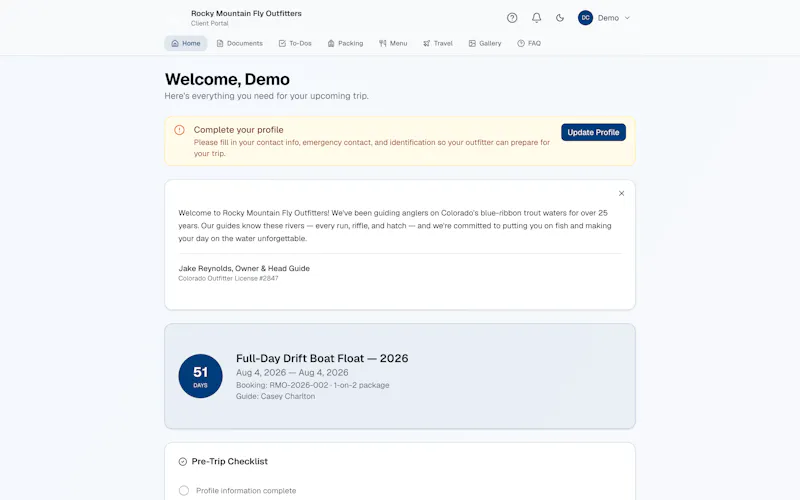Open the FAQ tab
Viewport: 800px width, 500px height.
529,43
